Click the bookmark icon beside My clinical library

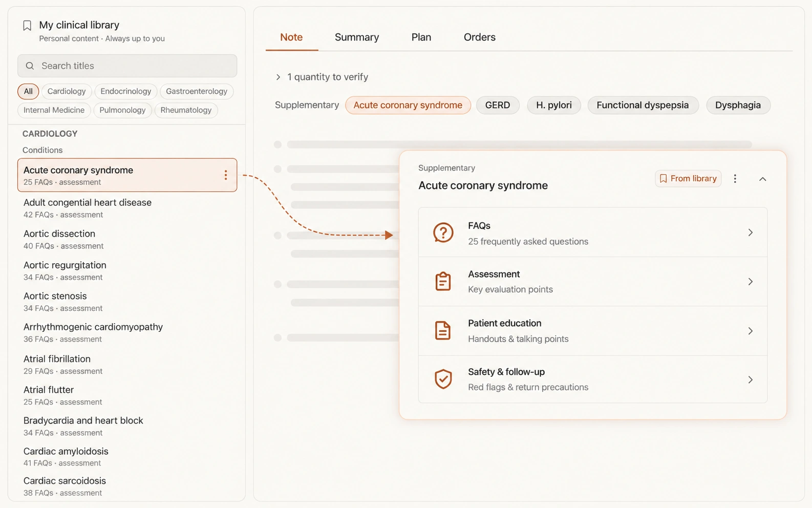tap(27, 26)
